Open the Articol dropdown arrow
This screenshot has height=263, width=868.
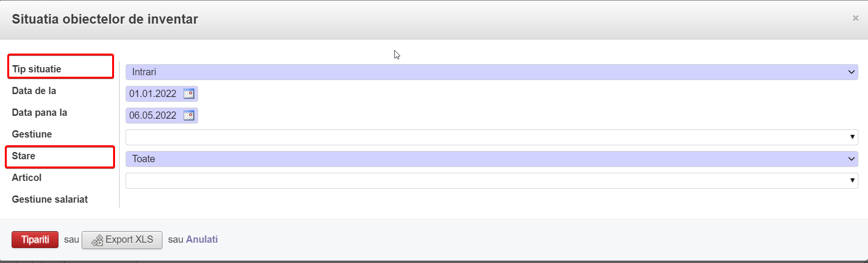(852, 180)
